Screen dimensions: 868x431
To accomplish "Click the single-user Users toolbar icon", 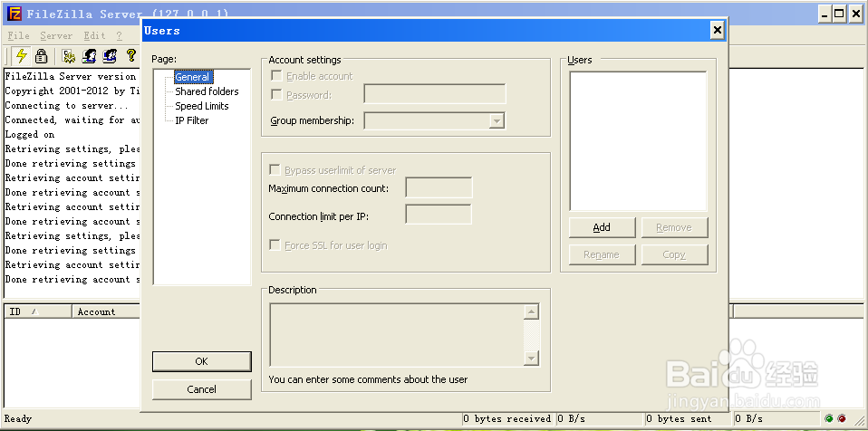I will click(x=89, y=56).
